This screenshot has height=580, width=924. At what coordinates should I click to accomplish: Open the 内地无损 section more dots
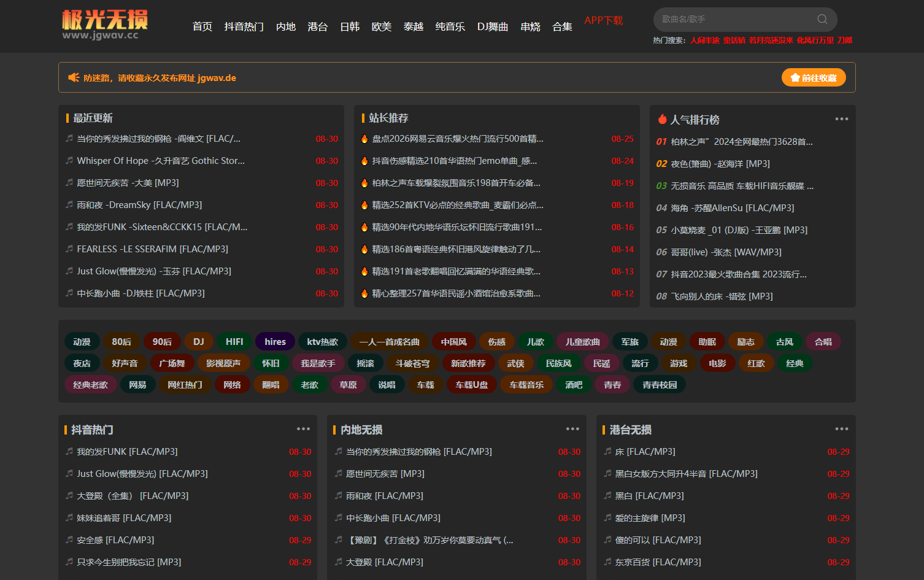coord(572,429)
